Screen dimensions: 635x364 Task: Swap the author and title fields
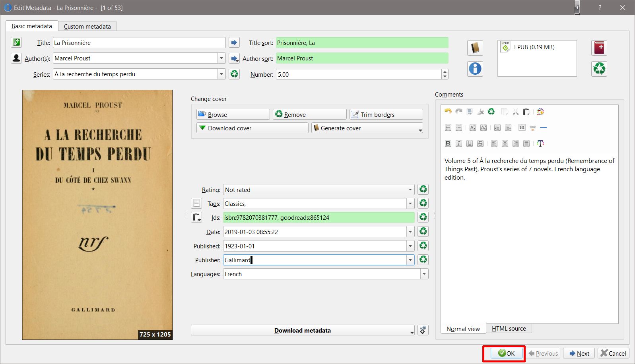pyautogui.click(x=16, y=42)
